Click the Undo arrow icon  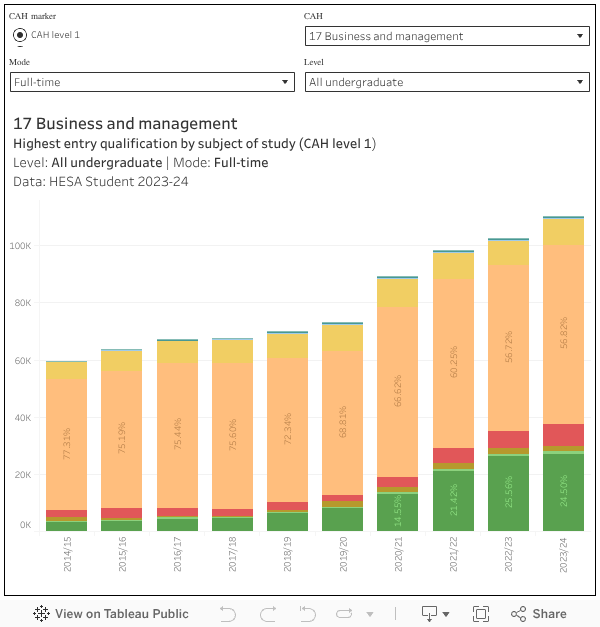coord(228,614)
